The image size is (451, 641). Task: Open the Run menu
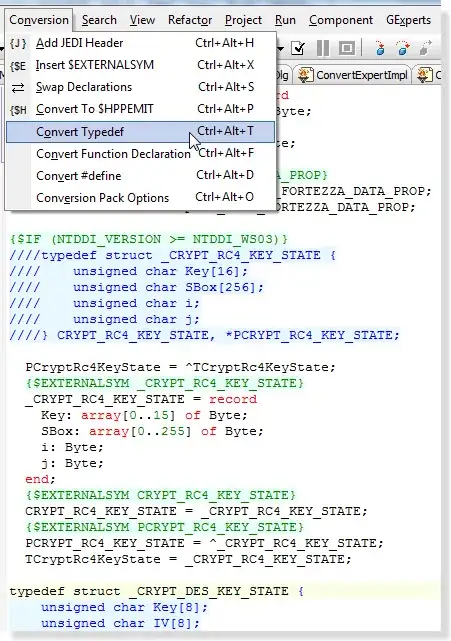click(285, 20)
